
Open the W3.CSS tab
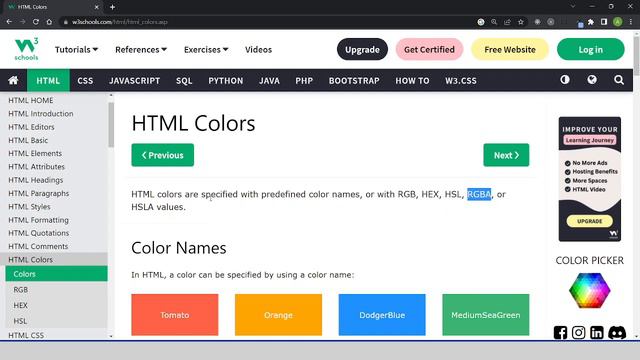(461, 80)
